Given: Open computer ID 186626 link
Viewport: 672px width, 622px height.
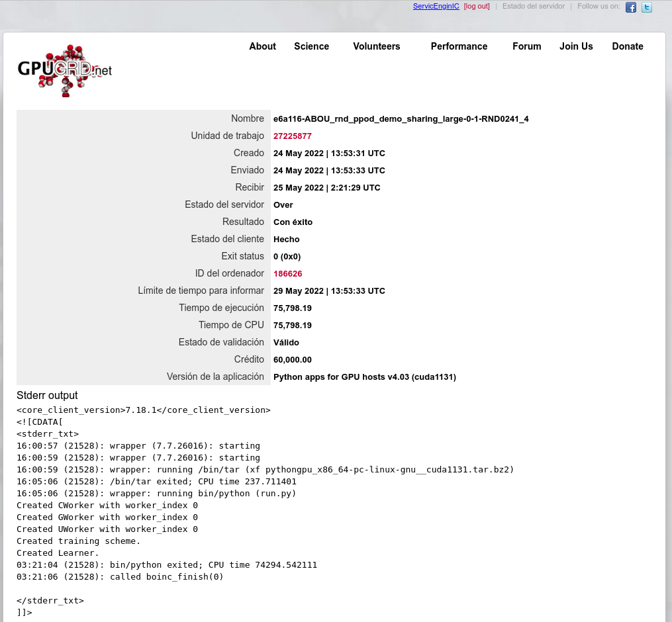Looking at the screenshot, I should tap(287, 274).
